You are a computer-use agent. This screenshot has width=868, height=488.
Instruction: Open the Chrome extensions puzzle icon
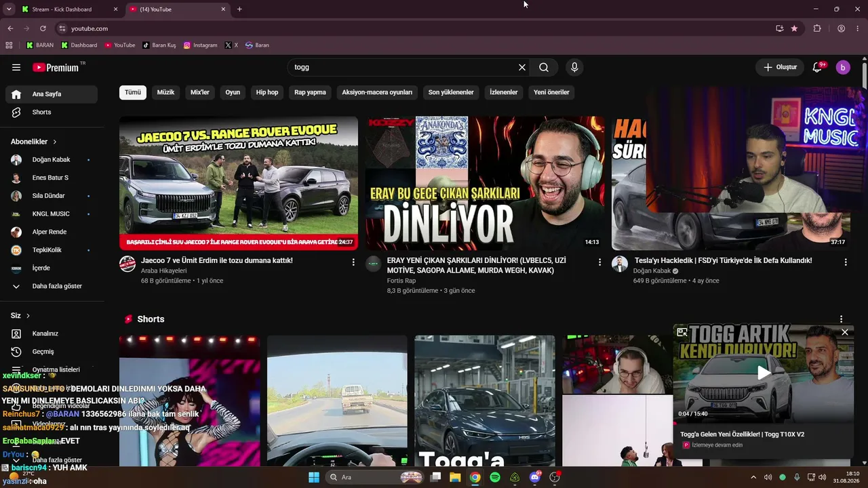click(x=817, y=28)
